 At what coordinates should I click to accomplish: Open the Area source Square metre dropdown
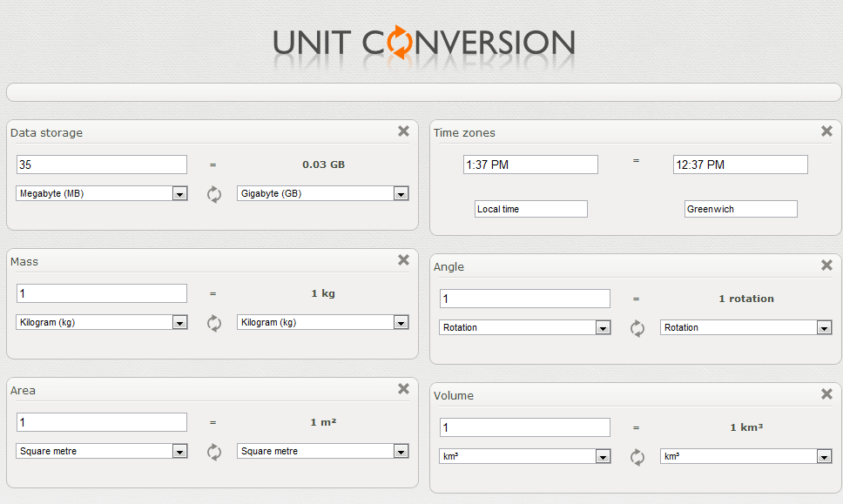point(102,452)
